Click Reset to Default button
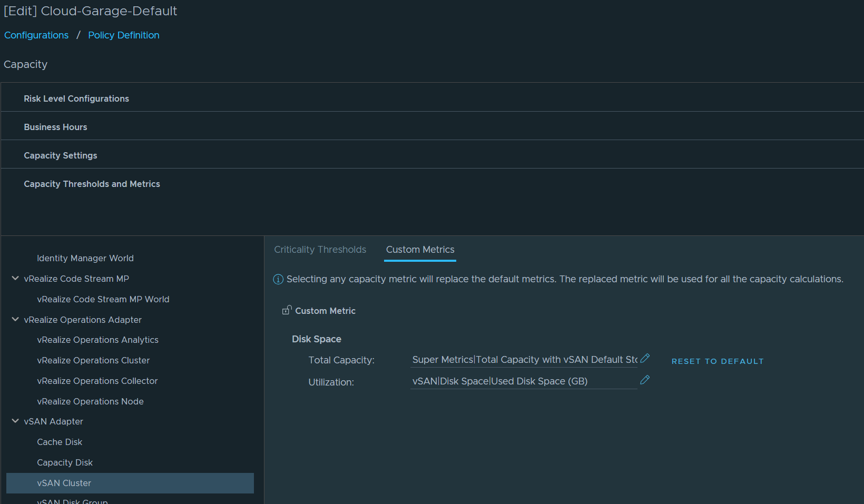 (x=717, y=361)
